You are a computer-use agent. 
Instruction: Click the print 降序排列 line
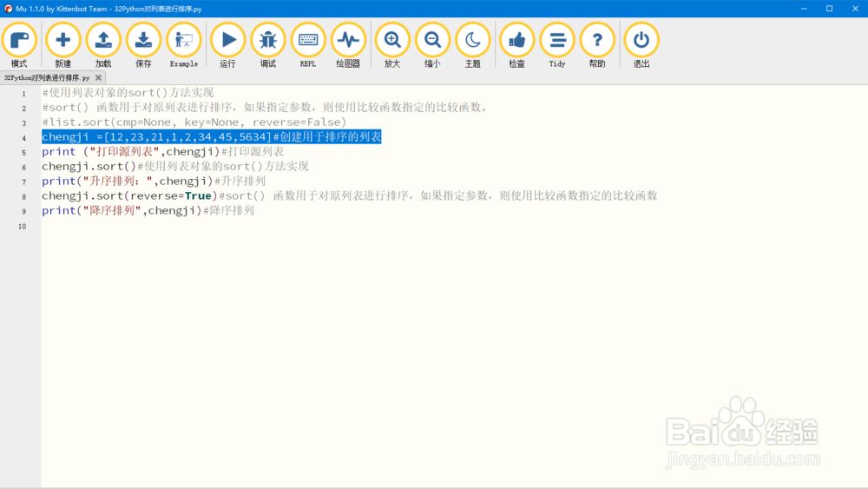coord(148,210)
